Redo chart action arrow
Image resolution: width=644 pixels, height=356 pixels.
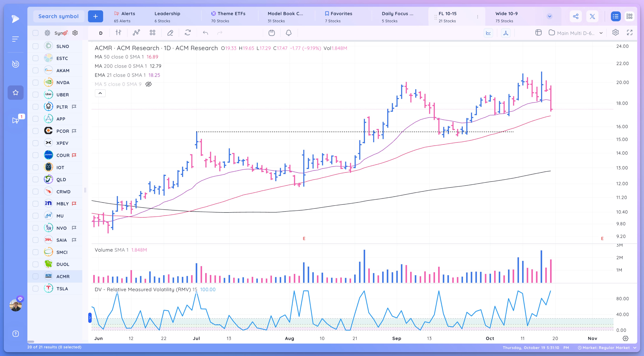pyautogui.click(x=220, y=33)
